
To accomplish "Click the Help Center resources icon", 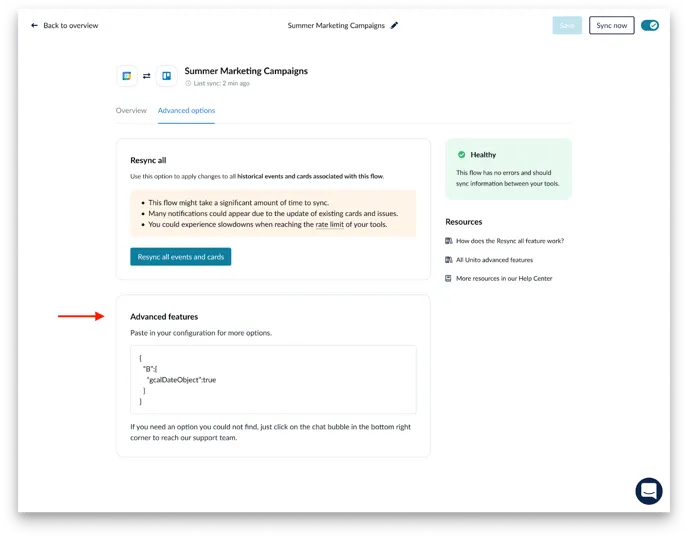I will pos(449,278).
